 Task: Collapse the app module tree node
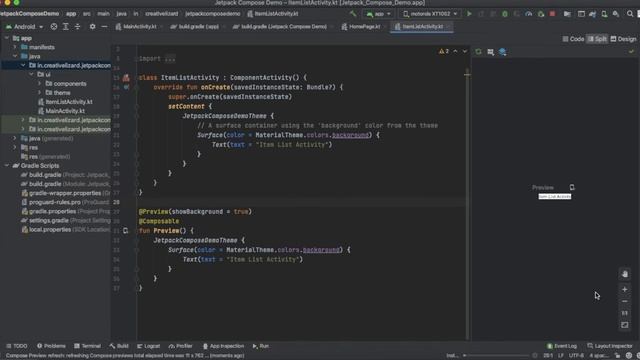[7, 38]
